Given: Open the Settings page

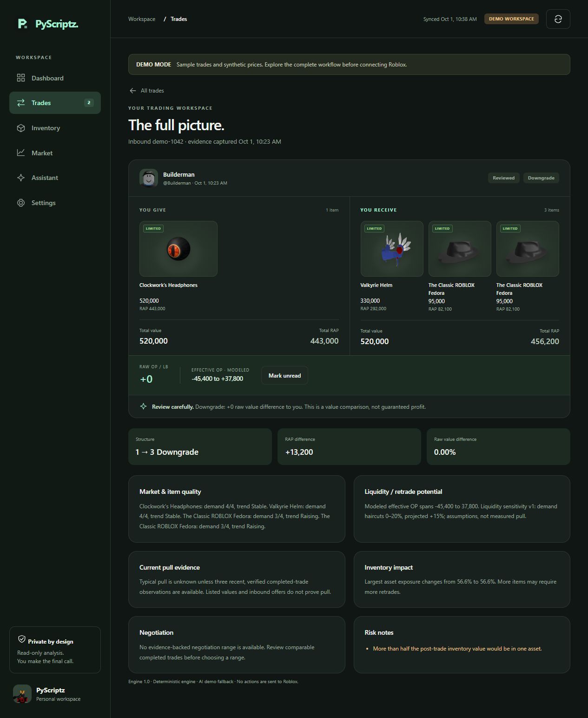Looking at the screenshot, I should coord(55,203).
